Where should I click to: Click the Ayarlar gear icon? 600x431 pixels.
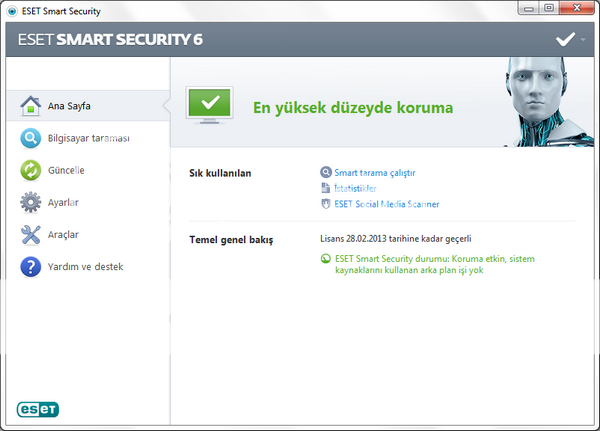[x=30, y=202]
